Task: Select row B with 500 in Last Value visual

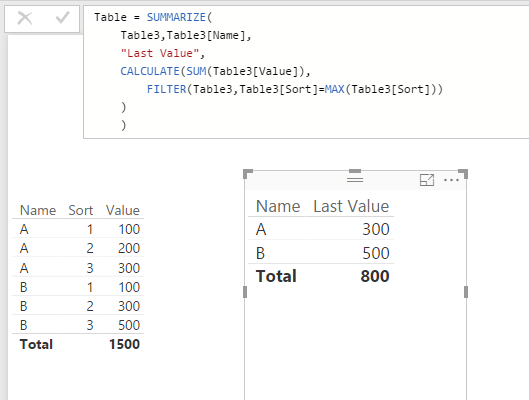Action: (x=321, y=253)
